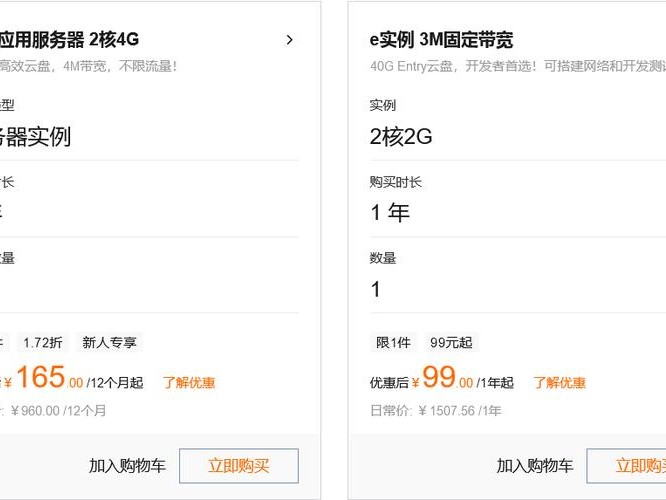Click the 40G Entry云盘 description line
This screenshot has width=666, height=500.
click(x=518, y=66)
